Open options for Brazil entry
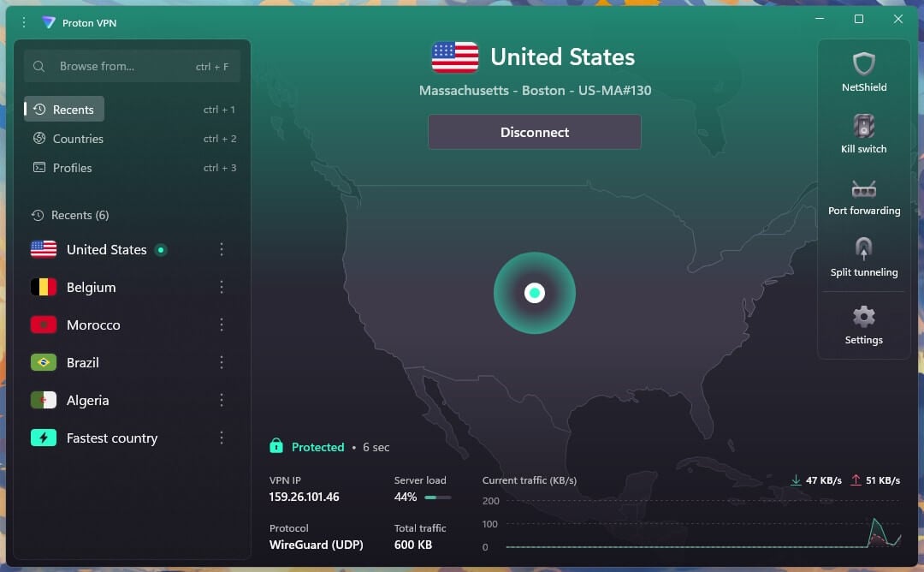The width and height of the screenshot is (924, 572). point(222,362)
